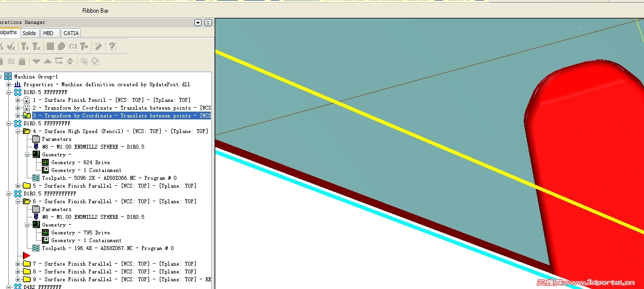Click the endmill tool icon under operation 6
Image resolution: width=644 pixels, height=289 pixels.
36,217
